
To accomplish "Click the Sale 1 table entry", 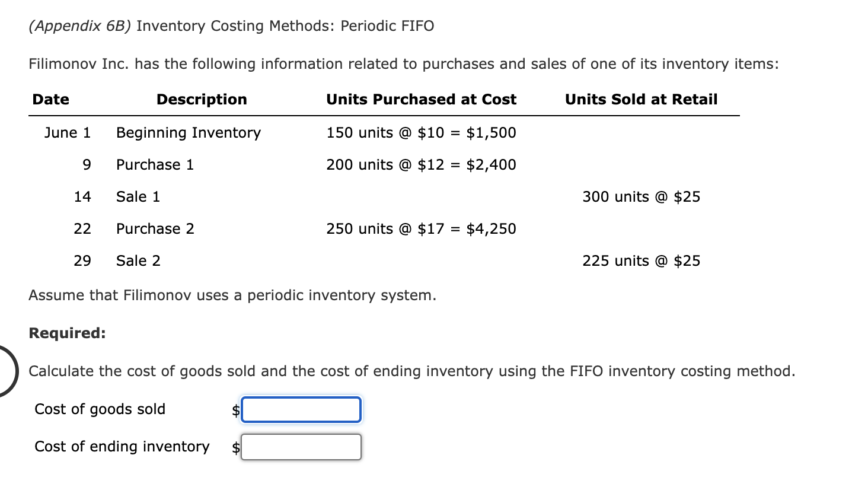I will pyautogui.click(x=138, y=196).
